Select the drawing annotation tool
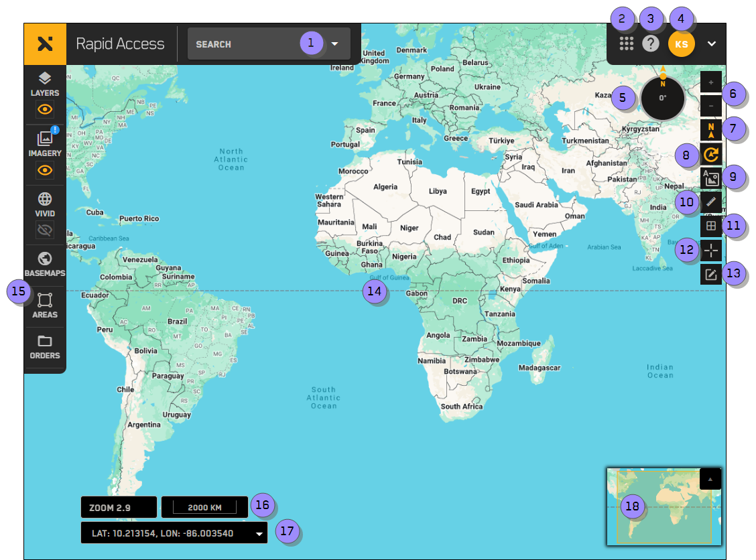The image size is (756, 560). coord(711,274)
